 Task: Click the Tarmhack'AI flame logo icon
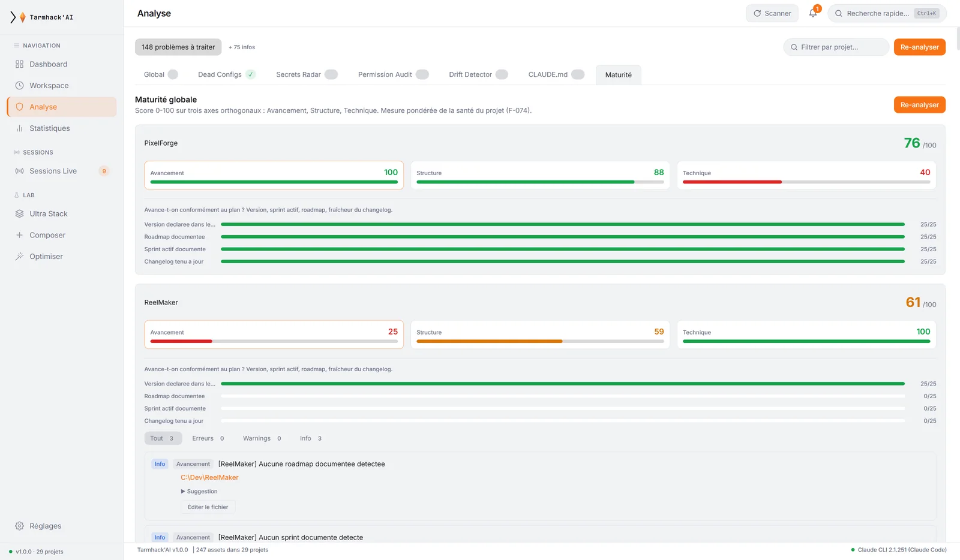[23, 17]
